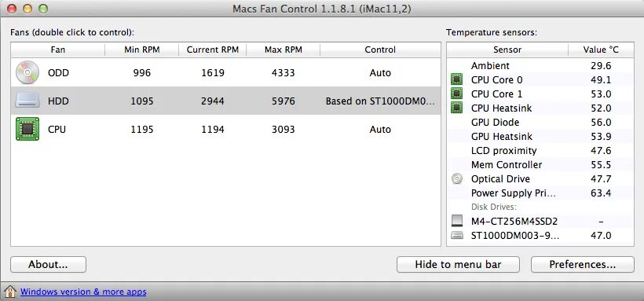Click Based on ST1000DM0… control value
Screen dimensions: 644x301
380,101
